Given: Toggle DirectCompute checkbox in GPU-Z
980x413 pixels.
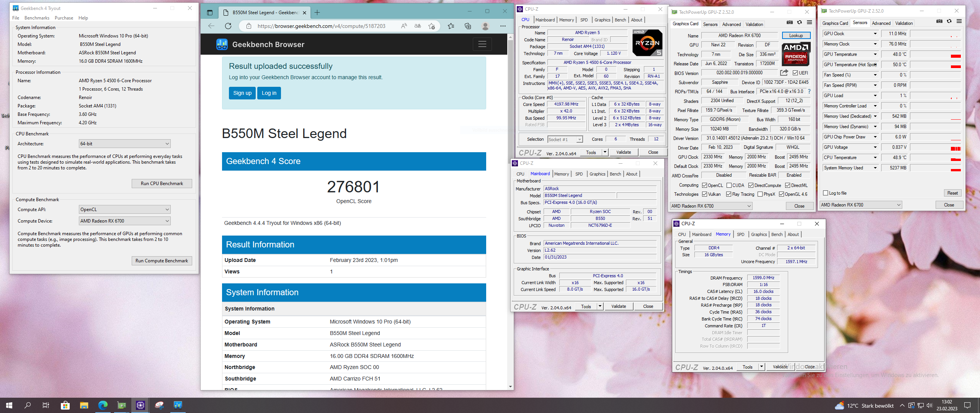Looking at the screenshot, I should [x=751, y=185].
